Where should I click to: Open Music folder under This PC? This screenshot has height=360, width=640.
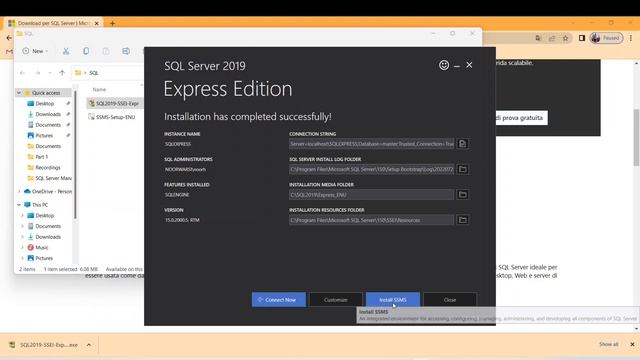pos(42,247)
